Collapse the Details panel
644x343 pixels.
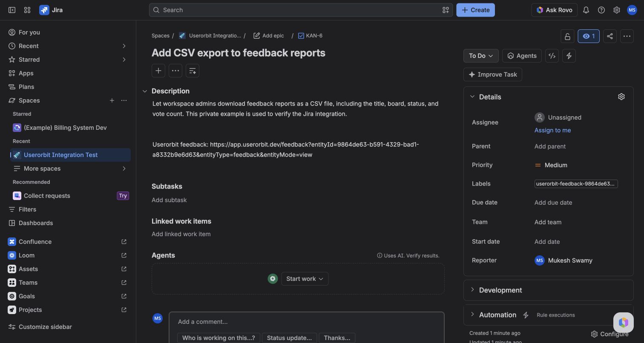pyautogui.click(x=472, y=97)
